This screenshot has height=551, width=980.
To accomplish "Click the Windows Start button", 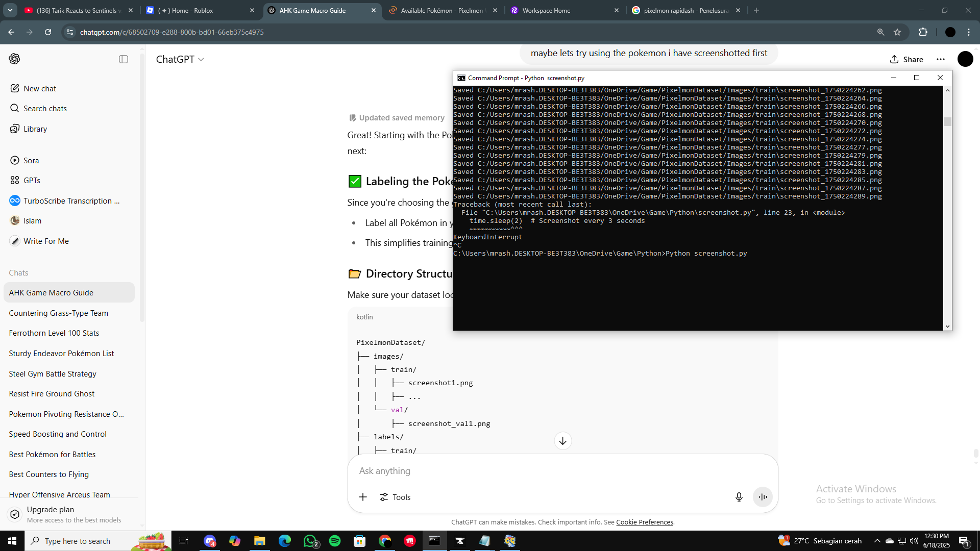I will point(12,541).
